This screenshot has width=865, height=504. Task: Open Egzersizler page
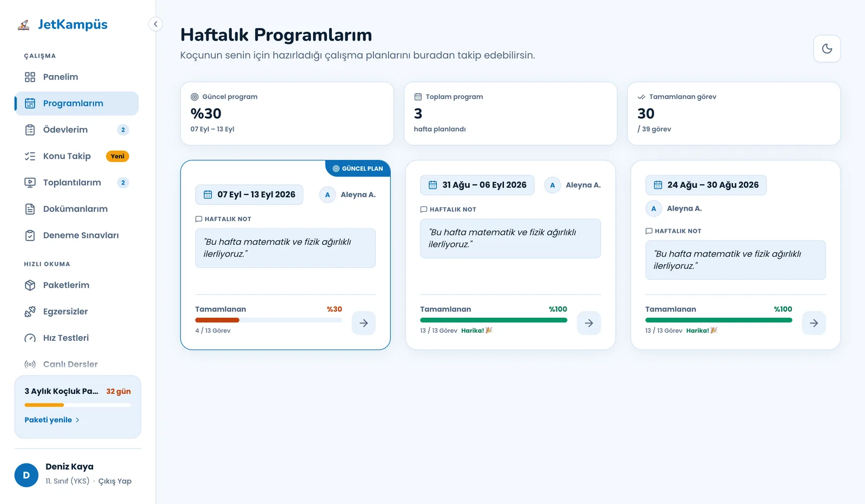[77, 312]
